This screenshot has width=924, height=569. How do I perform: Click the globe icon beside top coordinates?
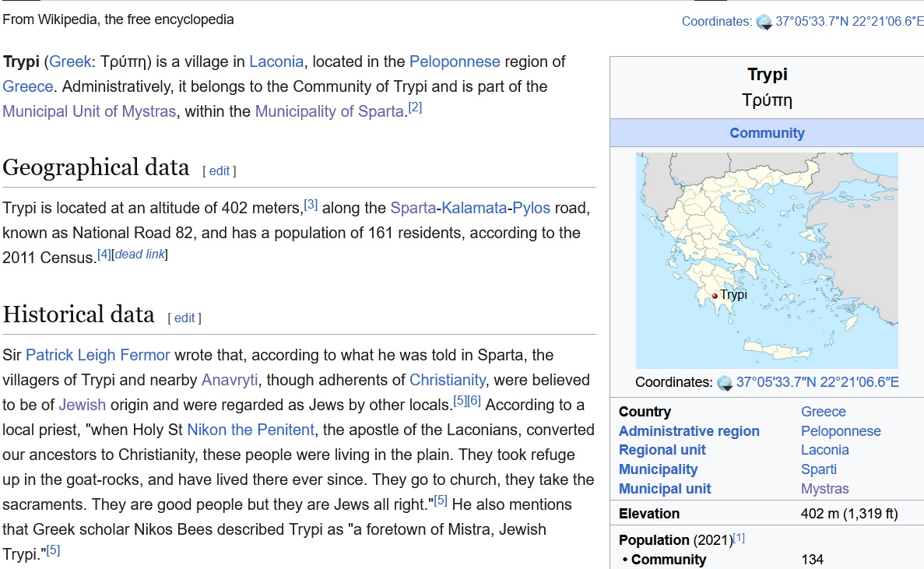pyautogui.click(x=764, y=22)
